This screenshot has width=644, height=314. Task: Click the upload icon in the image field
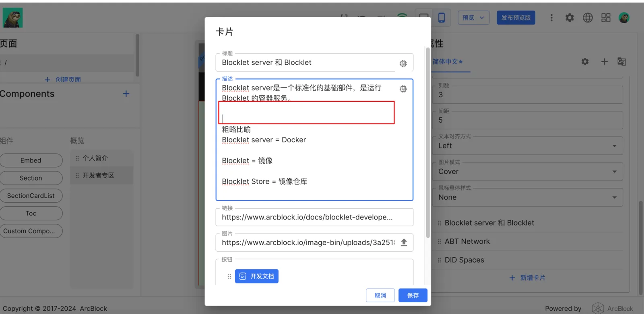(x=404, y=242)
